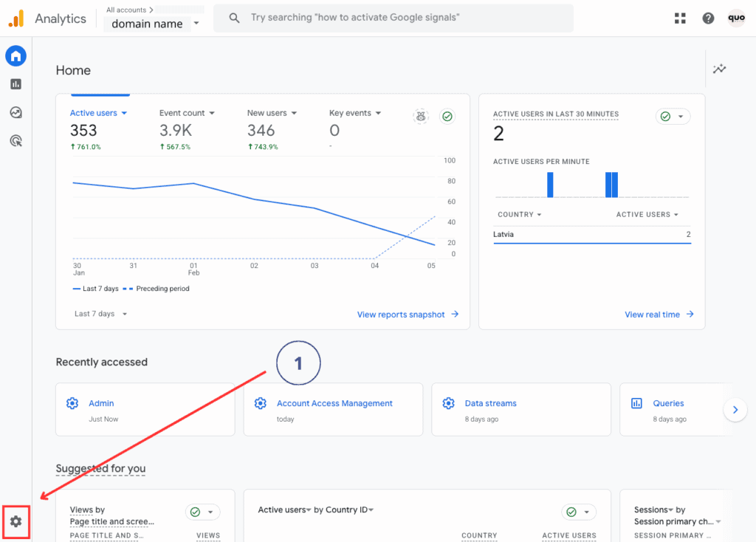Viewport: 756px width, 542px height.
Task: Click the anomaly detection icon in overview card
Action: [x=421, y=116]
